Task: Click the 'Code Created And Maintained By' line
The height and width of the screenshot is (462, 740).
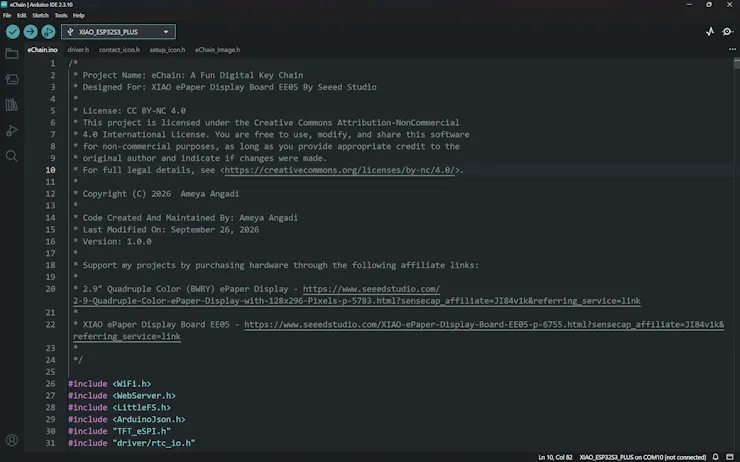Action: coord(190,218)
